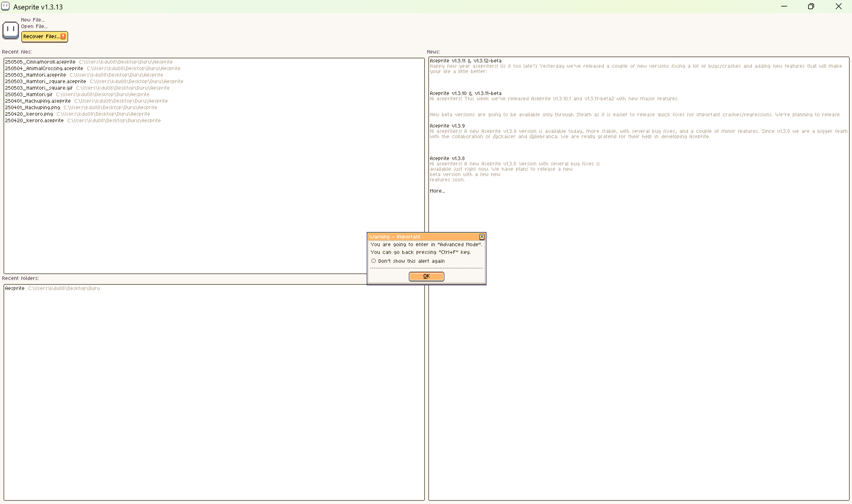
Task: Click the Aseprite logo icon on home screen
Action: pos(10,30)
